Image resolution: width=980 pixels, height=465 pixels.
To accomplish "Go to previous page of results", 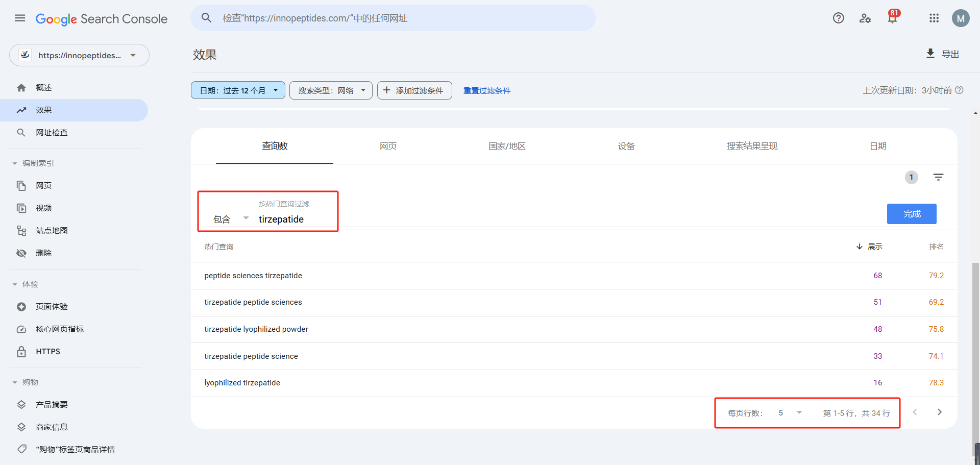I will [915, 412].
